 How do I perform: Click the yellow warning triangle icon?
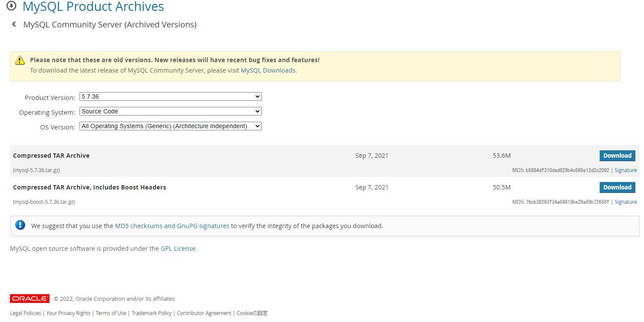(x=20, y=60)
